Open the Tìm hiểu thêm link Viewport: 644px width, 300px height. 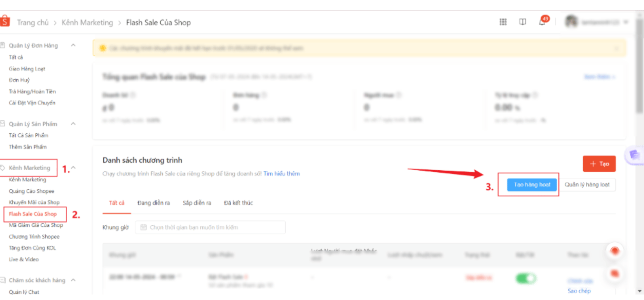(x=281, y=174)
